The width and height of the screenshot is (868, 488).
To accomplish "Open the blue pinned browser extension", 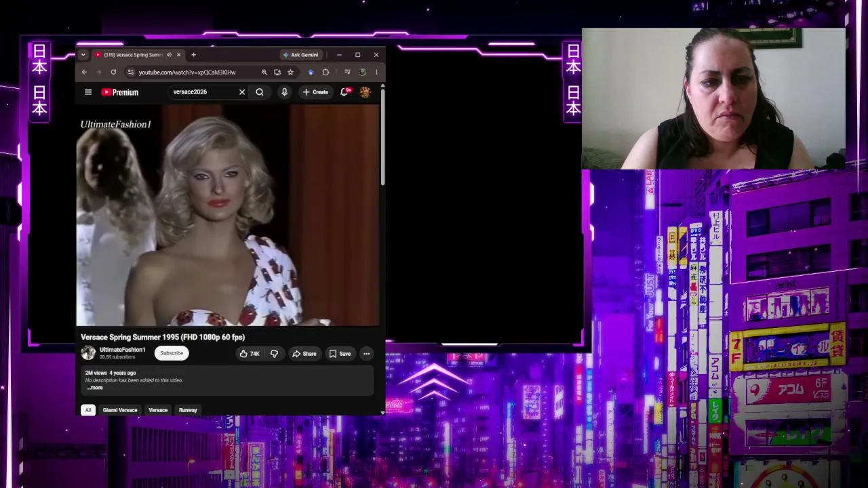I will pos(311,72).
